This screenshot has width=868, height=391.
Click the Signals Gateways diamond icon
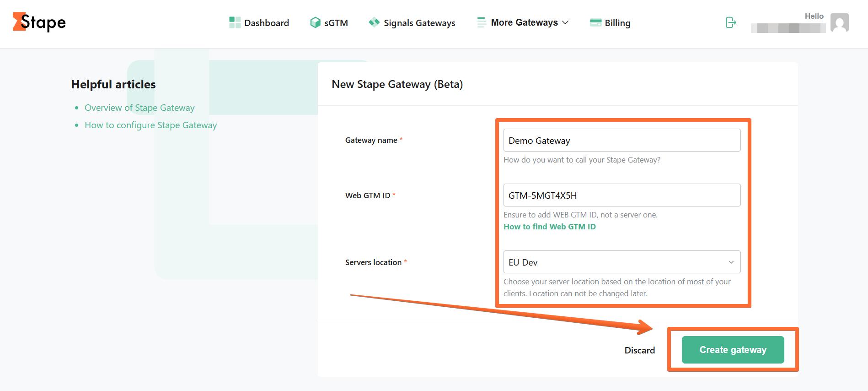point(374,22)
